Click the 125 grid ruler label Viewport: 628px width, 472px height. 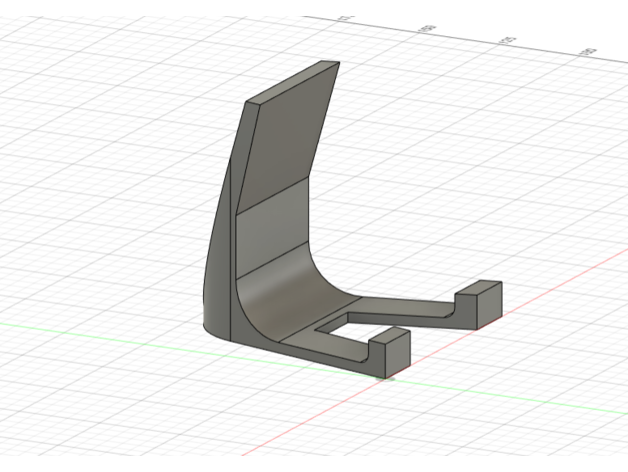pyautogui.click(x=506, y=39)
